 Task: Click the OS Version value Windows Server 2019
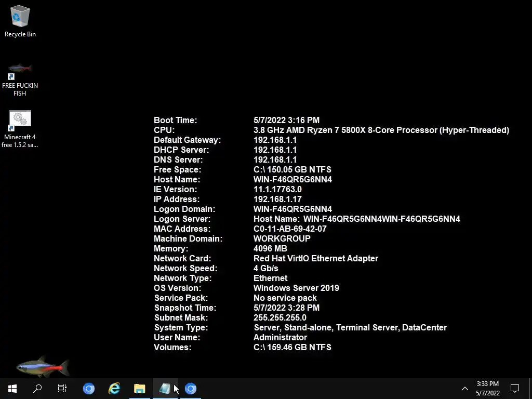(x=296, y=288)
